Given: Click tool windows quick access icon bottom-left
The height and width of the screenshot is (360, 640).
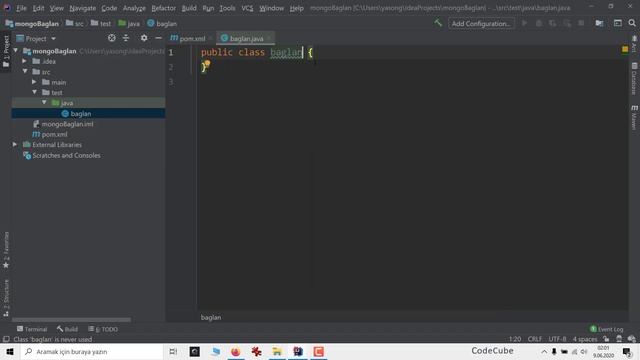Looking at the screenshot, I should point(6,339).
